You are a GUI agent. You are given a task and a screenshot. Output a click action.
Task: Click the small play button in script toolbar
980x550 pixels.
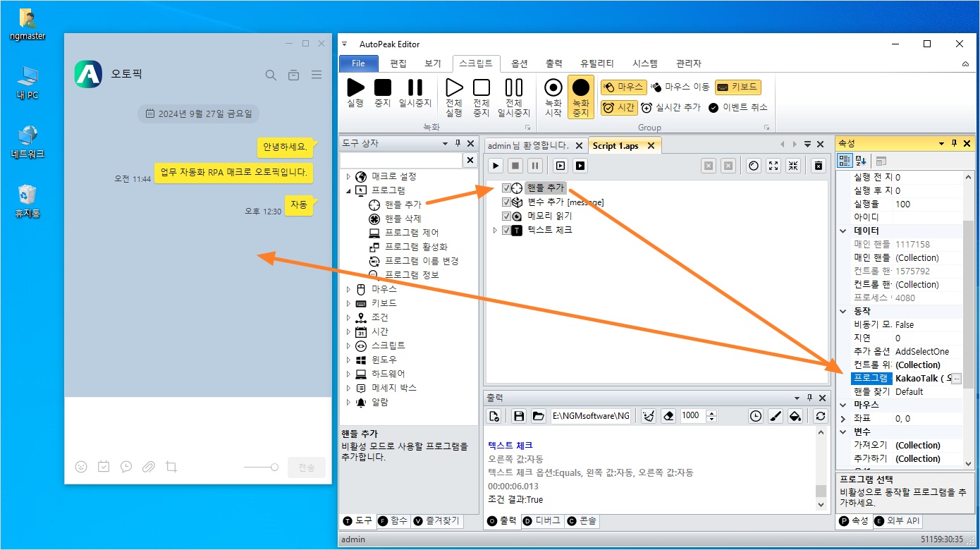click(496, 166)
